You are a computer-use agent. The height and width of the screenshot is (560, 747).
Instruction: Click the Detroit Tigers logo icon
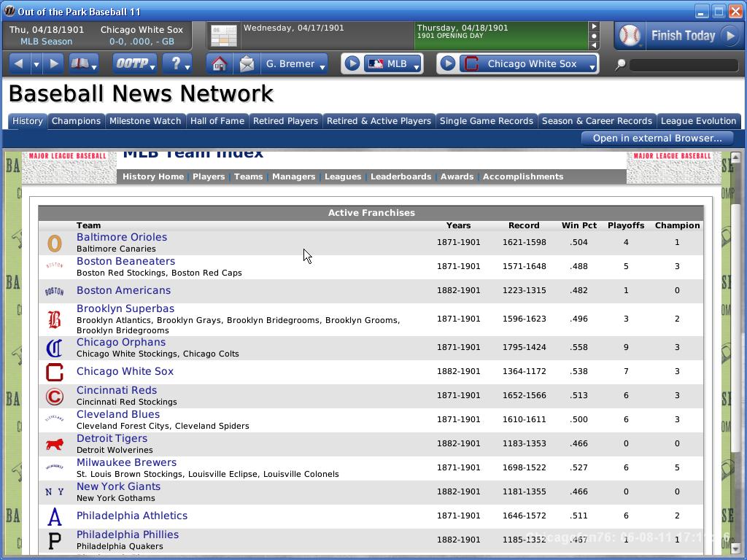click(55, 444)
